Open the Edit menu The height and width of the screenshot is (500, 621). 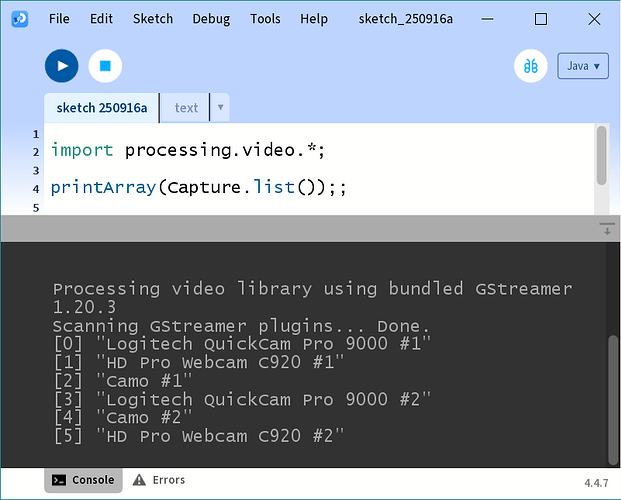pos(101,18)
